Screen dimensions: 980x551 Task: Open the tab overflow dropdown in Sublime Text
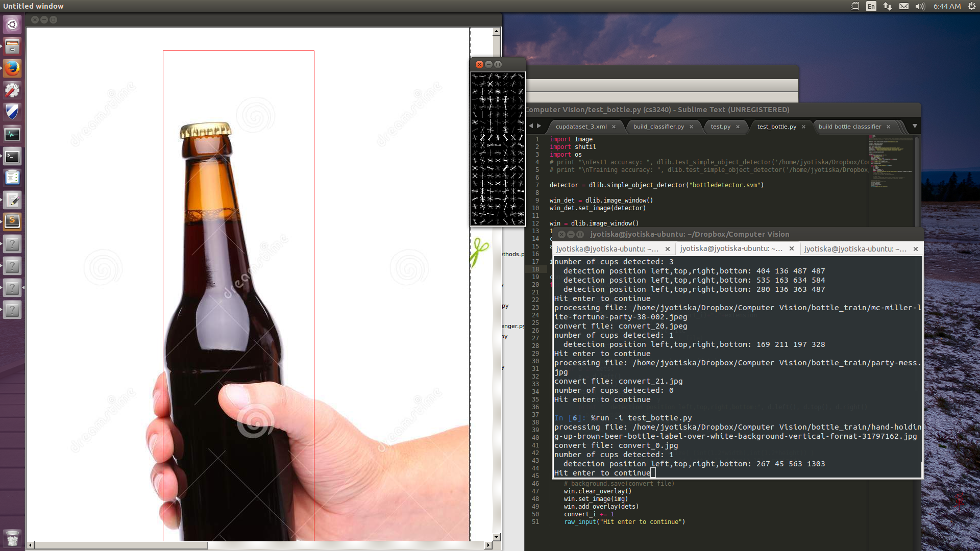click(x=915, y=127)
